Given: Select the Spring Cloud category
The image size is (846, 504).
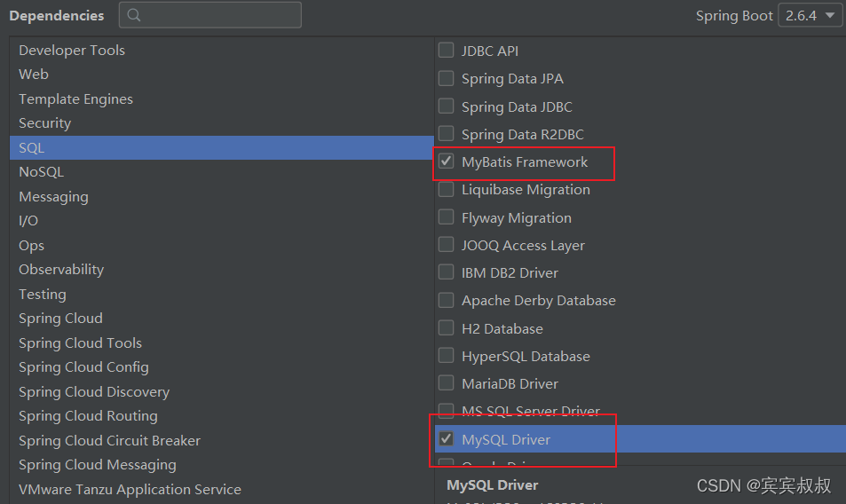Looking at the screenshot, I should coord(222,319).
